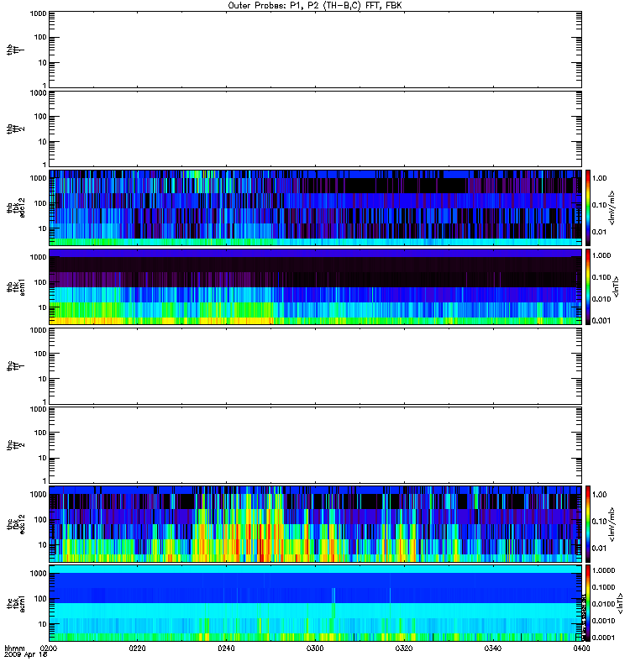
Task: Select the 0300 time axis label
Action: tap(315, 648)
